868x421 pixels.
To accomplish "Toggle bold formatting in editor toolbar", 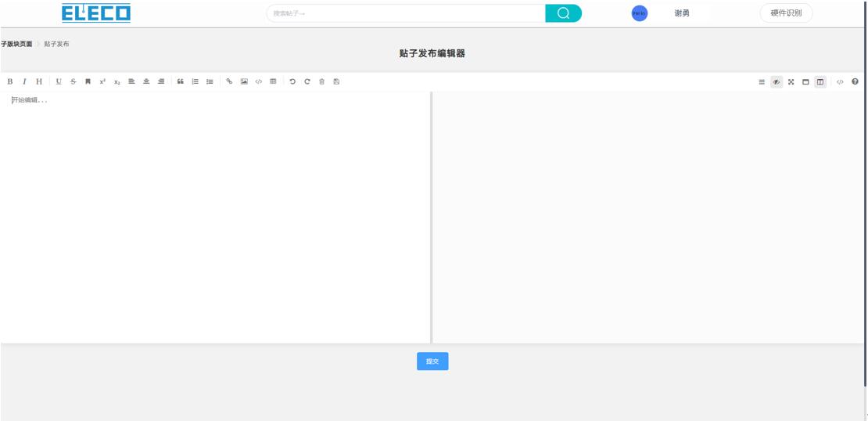I will pos(10,81).
